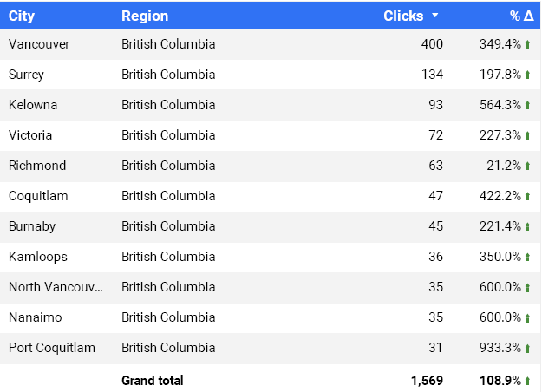The height and width of the screenshot is (392, 542).
Task: Sort table by City column header
Action: tap(22, 16)
